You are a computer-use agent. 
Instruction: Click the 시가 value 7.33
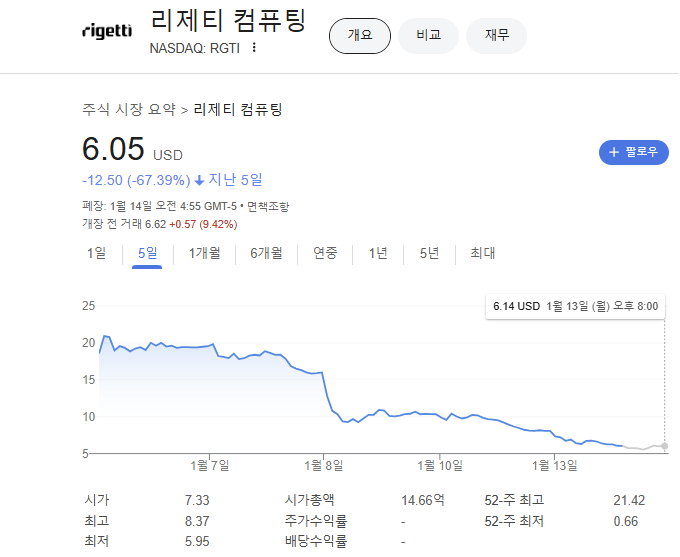197,500
